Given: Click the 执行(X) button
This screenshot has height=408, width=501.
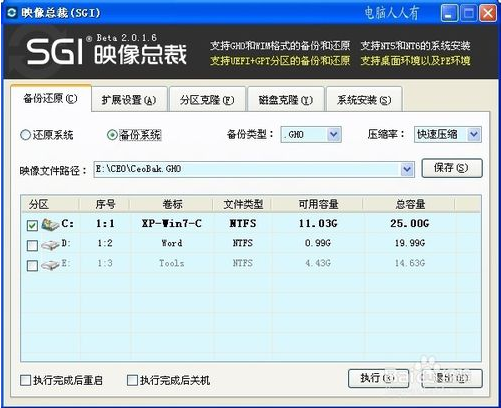Looking at the screenshot, I should [x=378, y=378].
